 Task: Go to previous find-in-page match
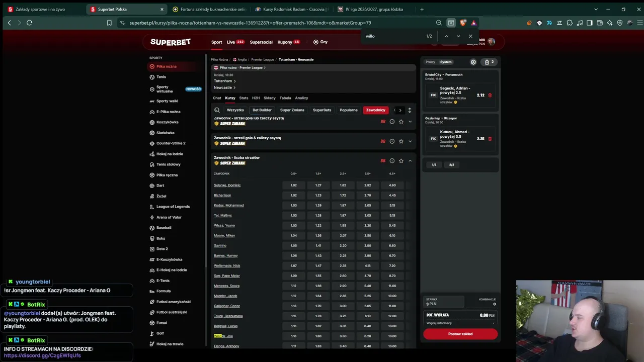pyautogui.click(x=446, y=36)
